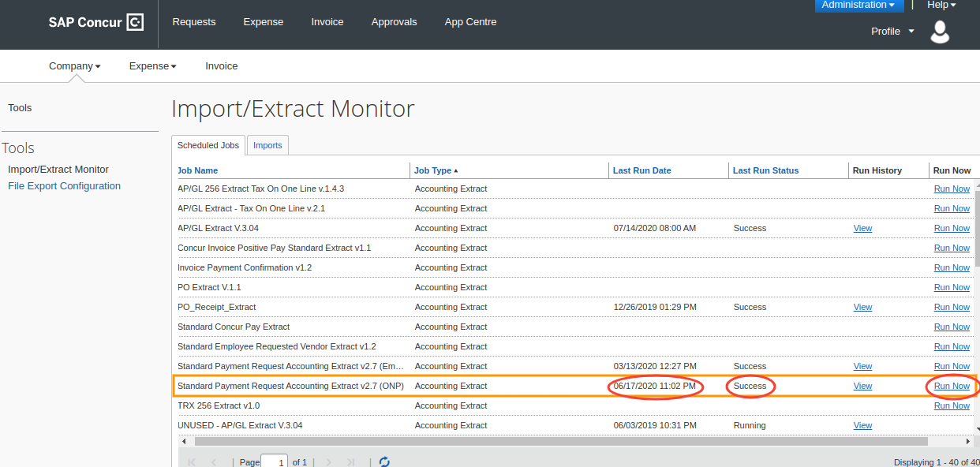980x467 pixels.
Task: Open App Centre in the top navigation
Action: tap(471, 22)
